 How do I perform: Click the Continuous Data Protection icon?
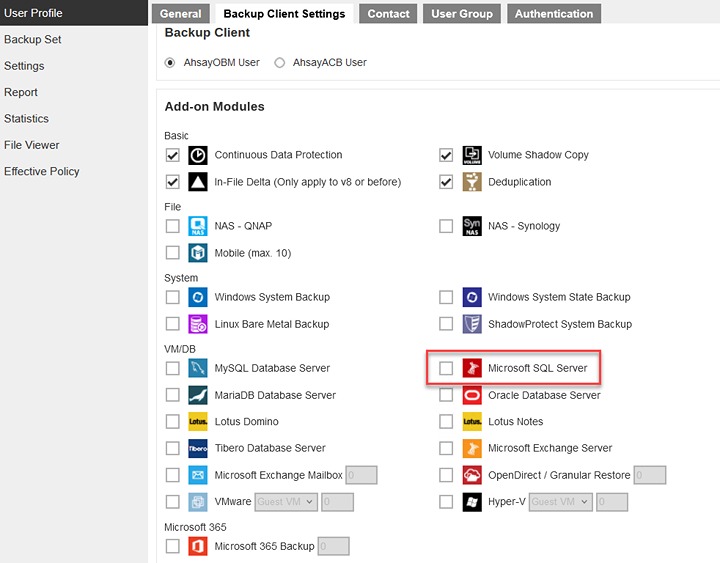point(198,155)
